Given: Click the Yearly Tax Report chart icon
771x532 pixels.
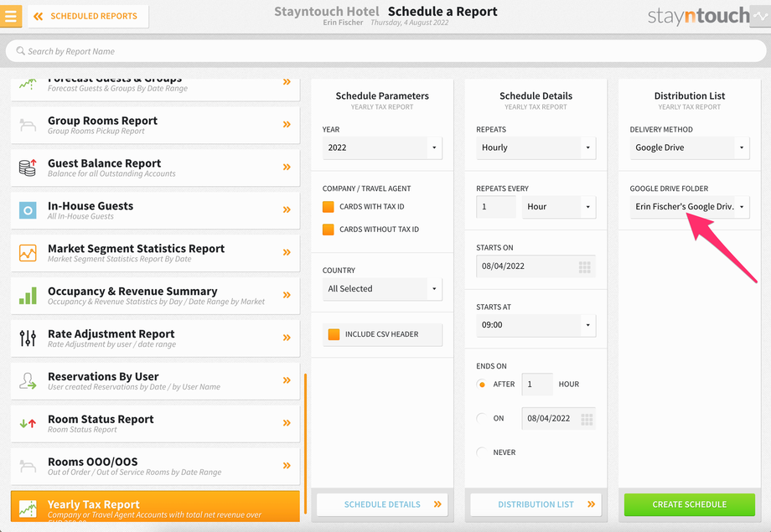Looking at the screenshot, I should (28, 509).
